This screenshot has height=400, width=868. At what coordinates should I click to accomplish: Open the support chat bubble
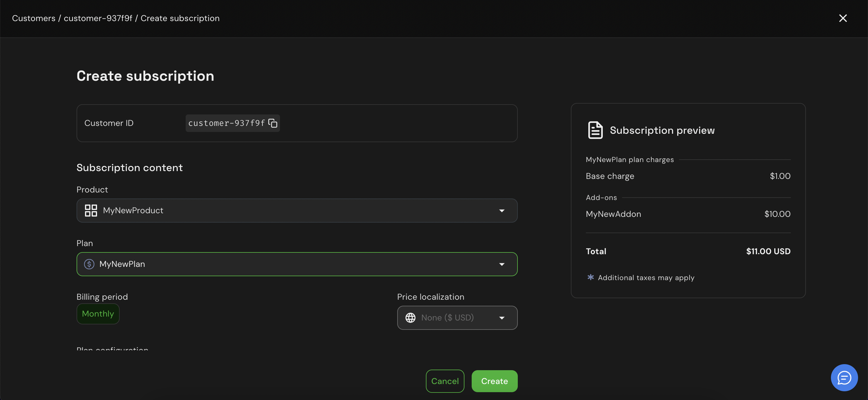tap(844, 378)
